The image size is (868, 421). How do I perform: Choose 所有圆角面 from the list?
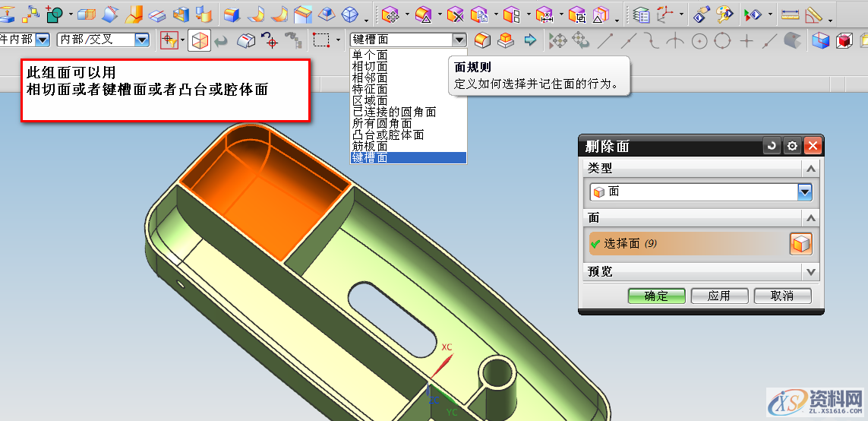(409, 124)
